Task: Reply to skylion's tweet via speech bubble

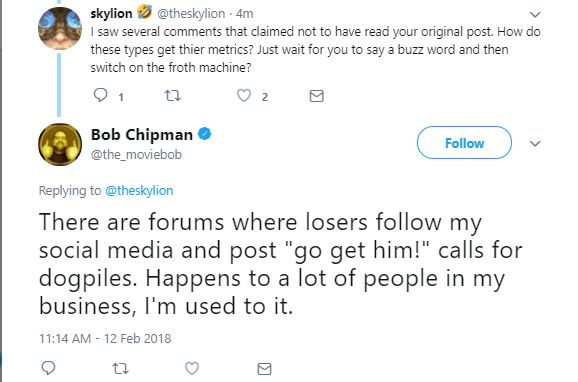Action: [100, 95]
